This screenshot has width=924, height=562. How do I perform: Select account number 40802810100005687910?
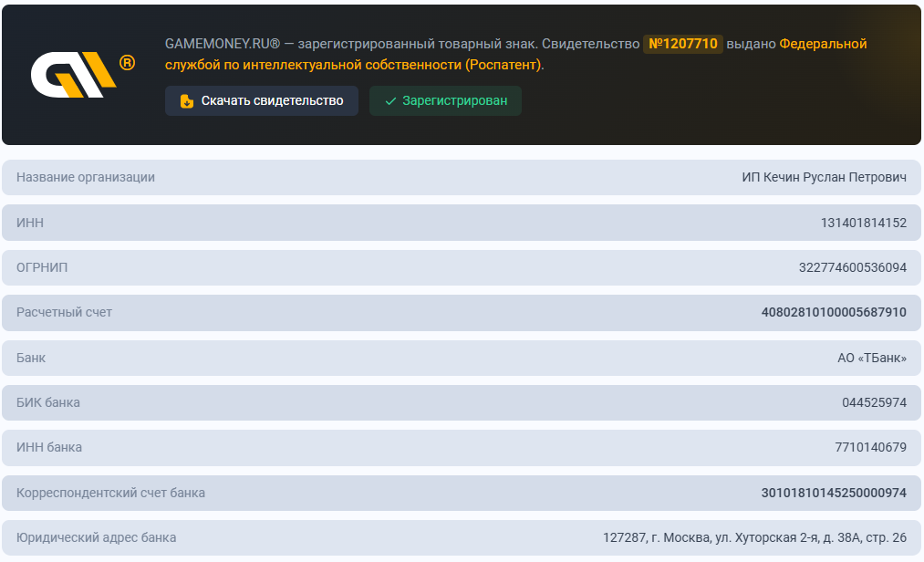834,313
